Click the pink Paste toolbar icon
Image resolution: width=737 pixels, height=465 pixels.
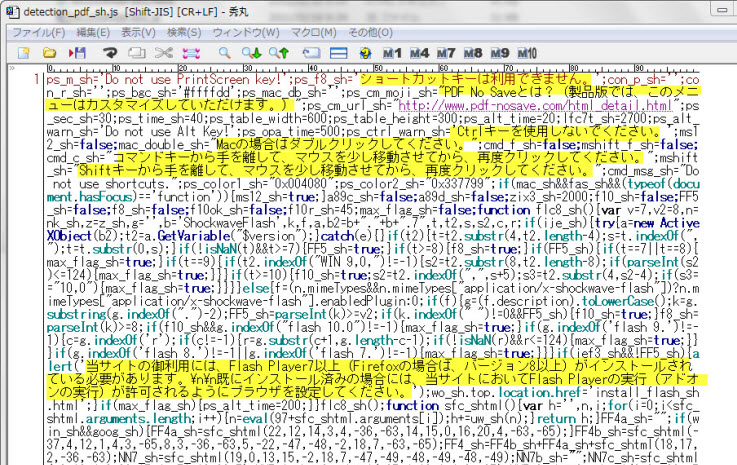pyautogui.click(x=191, y=53)
